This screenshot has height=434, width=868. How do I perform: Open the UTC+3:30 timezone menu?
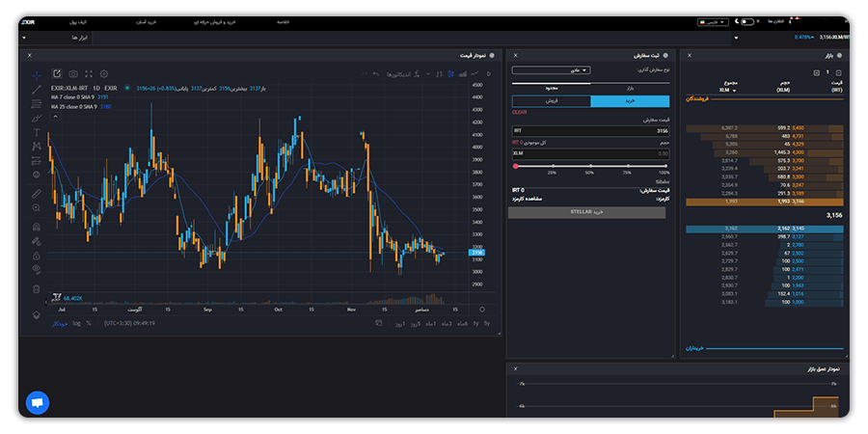click(x=129, y=323)
